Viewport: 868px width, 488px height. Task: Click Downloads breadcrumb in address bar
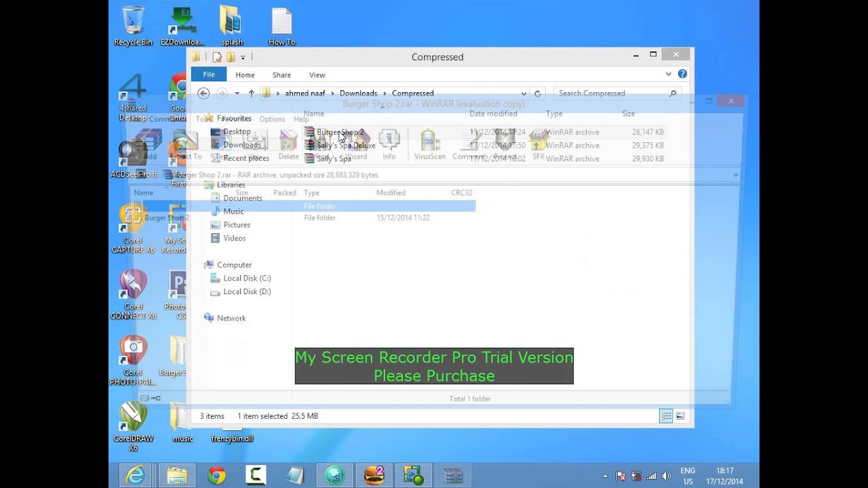pyautogui.click(x=358, y=94)
